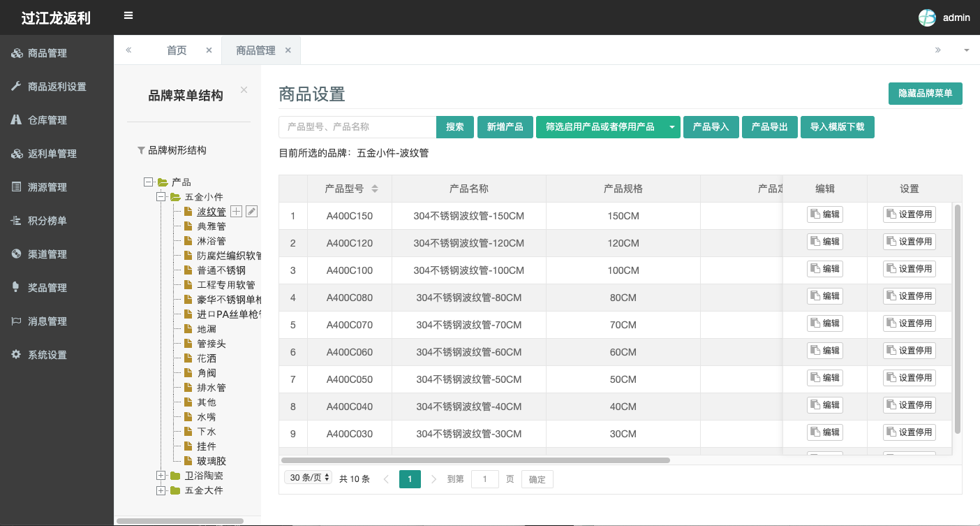Image resolution: width=980 pixels, height=526 pixels.
Task: Toggle the hamburger sidebar menu icon
Action: (128, 15)
